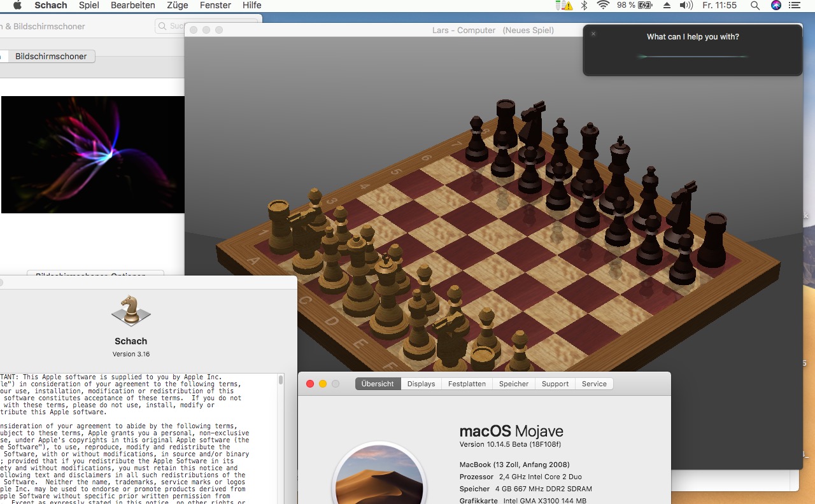This screenshot has width=815, height=504.
Task: Open the battery status showing 98 %
Action: tap(634, 5)
